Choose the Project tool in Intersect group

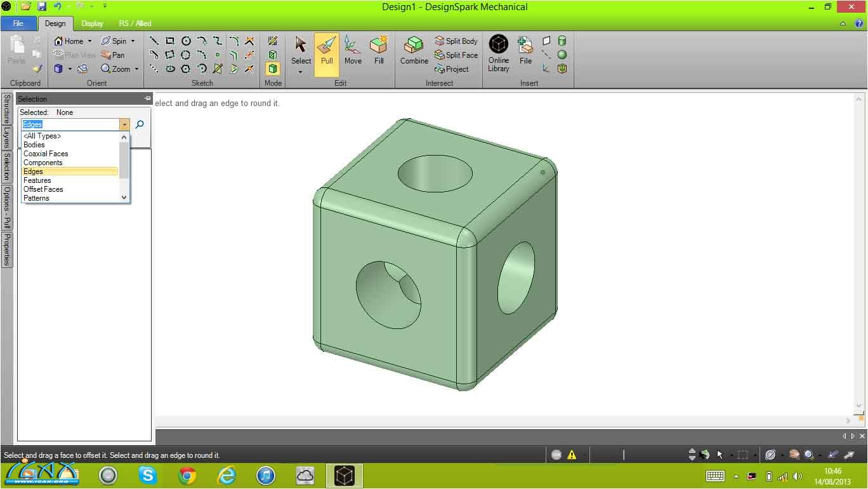(452, 69)
